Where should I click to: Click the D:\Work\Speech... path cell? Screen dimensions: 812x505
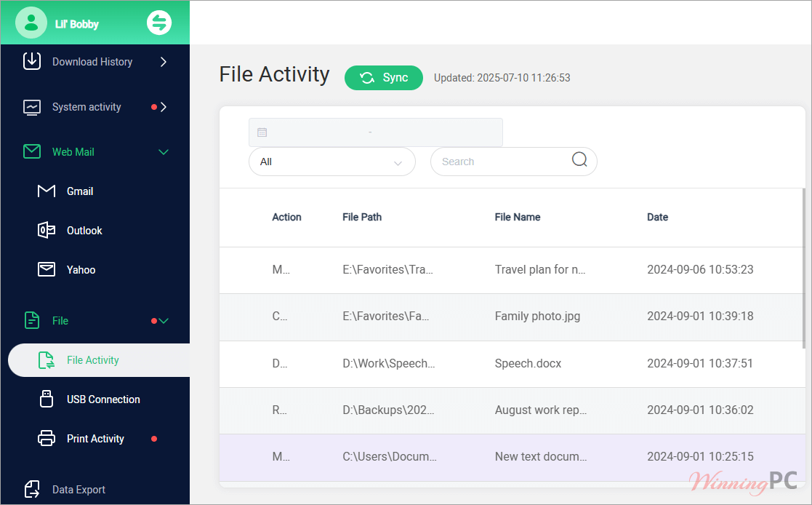[388, 363]
